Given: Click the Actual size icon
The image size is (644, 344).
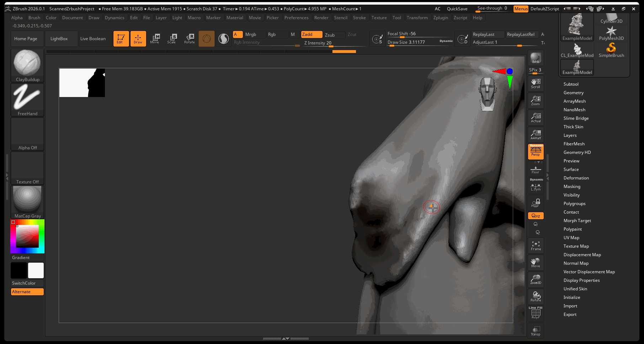Looking at the screenshot, I should click(536, 118).
